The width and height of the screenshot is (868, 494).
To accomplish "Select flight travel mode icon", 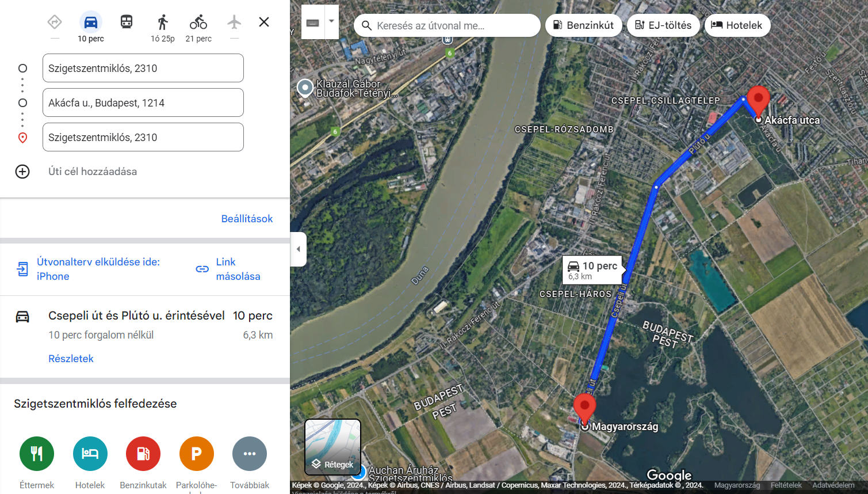I will pyautogui.click(x=234, y=22).
